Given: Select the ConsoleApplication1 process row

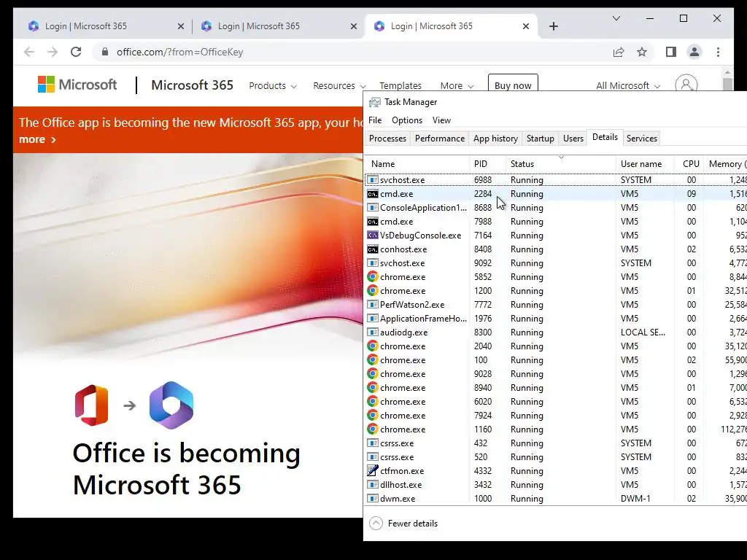Looking at the screenshot, I should point(555,208).
